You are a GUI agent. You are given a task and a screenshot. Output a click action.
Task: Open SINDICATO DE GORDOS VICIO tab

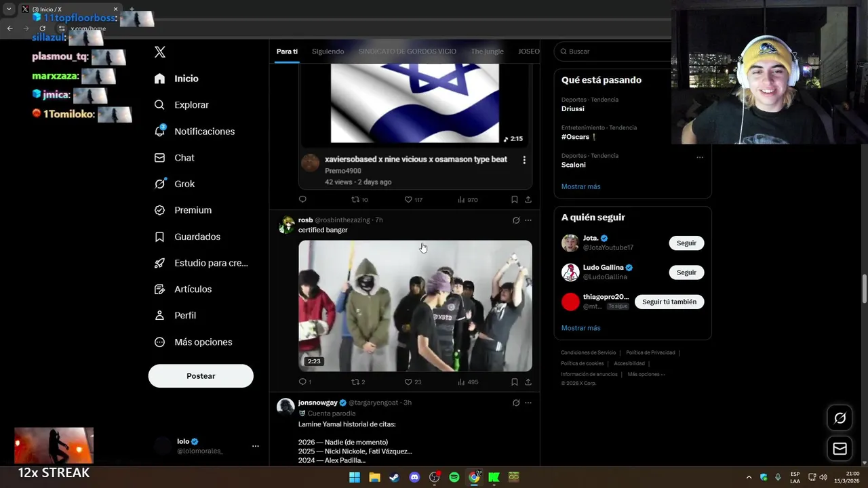click(407, 52)
